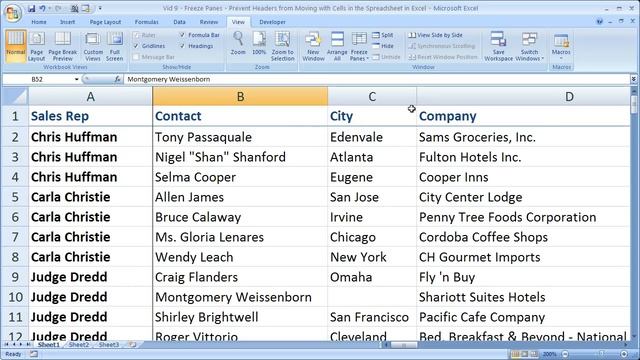
Task: Save the workbook from Quick Access Toolbar
Action: (x=31, y=8)
